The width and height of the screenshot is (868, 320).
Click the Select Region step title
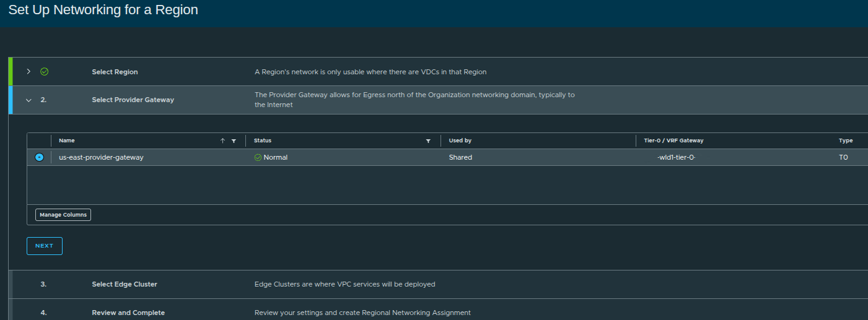[115, 72]
